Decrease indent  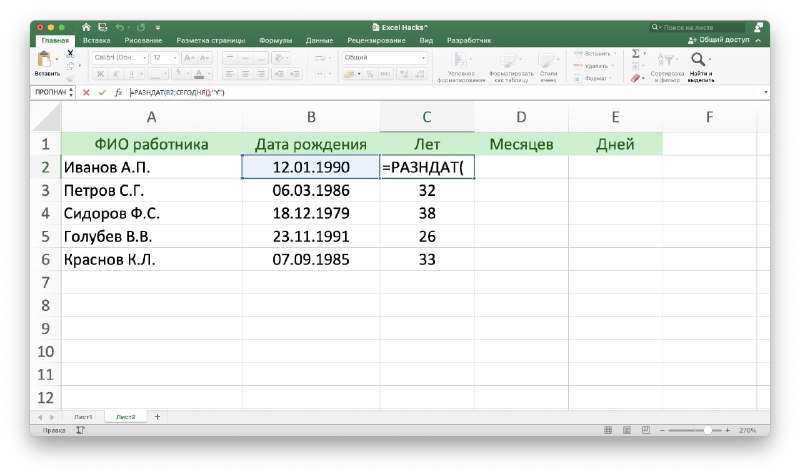(x=279, y=74)
